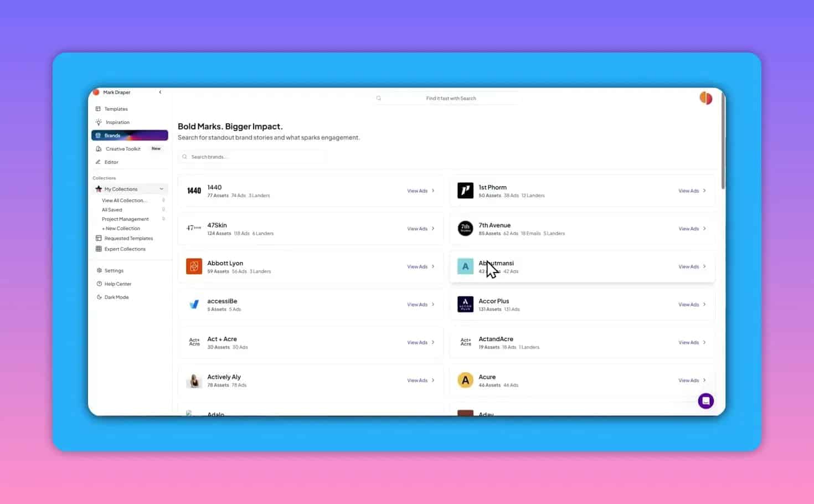Click the Creative Toolkit icon
The height and width of the screenshot is (504, 814).
(99, 149)
